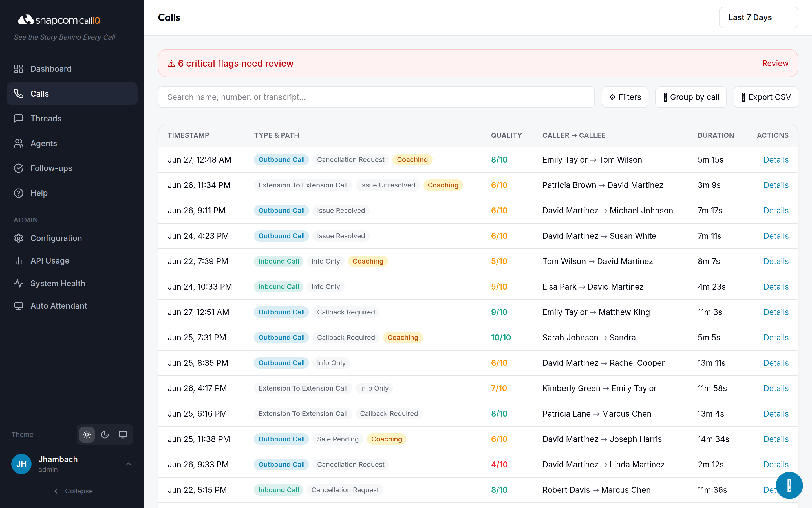This screenshot has height=508, width=812.
Task: Open the Help question mark icon
Action: pyautogui.click(x=18, y=193)
